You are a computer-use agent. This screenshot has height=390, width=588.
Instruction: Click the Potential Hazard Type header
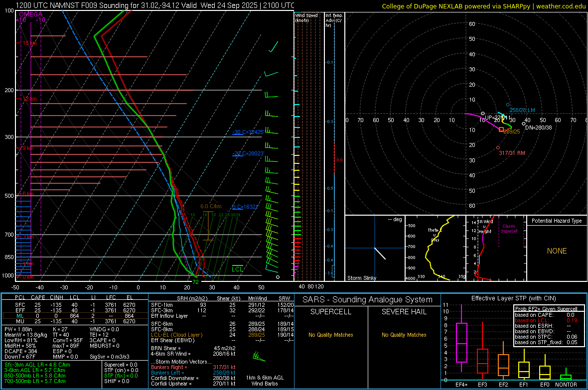[557, 221]
